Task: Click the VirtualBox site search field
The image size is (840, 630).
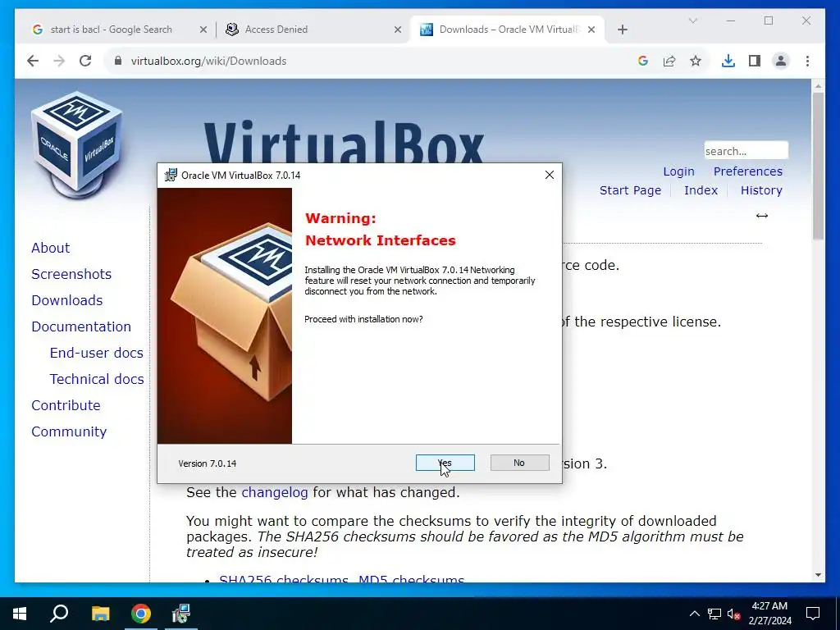Action: (x=746, y=151)
